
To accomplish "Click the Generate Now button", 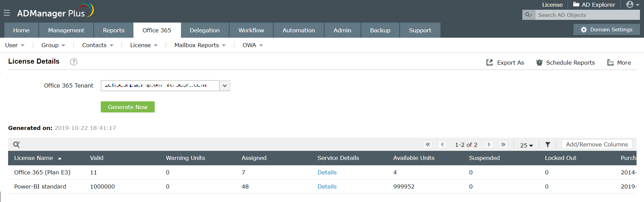I will 127,107.
